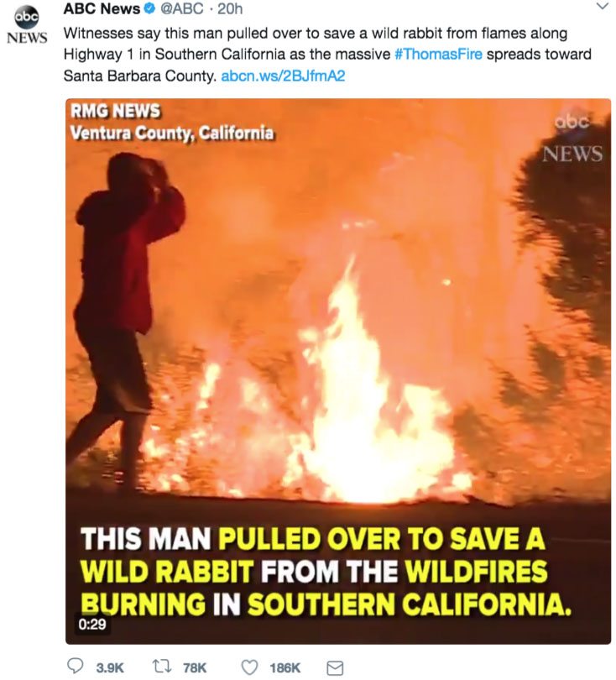Screen dimensions: 616x680
Task: Open the ABC News account name
Action: [x=102, y=8]
